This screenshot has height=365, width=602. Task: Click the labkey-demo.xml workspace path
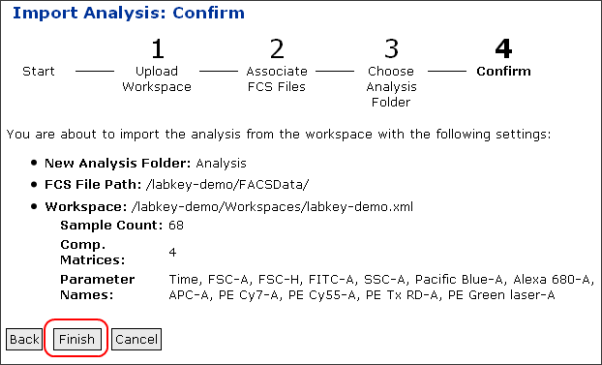pyautogui.click(x=272, y=207)
